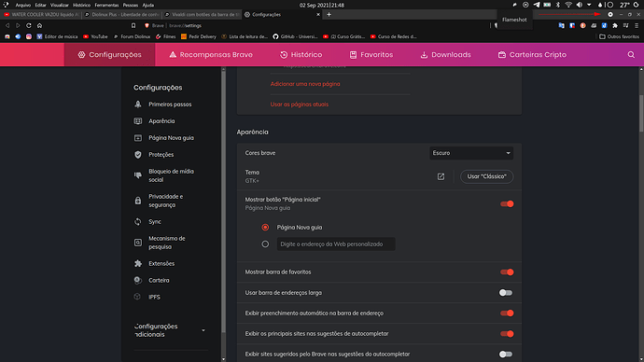Click the search magnifier icon in pink header
The width and height of the screenshot is (644, 362).
(631, 55)
